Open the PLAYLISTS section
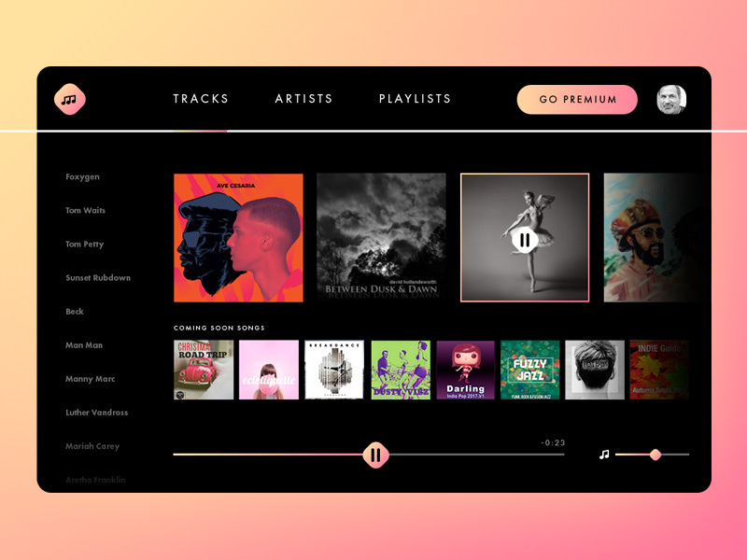This screenshot has height=560, width=747. tap(415, 99)
